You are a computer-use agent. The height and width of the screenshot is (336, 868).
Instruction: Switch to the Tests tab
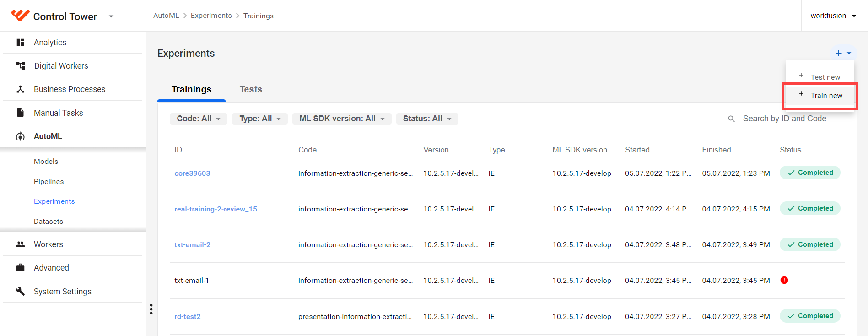[x=251, y=89]
